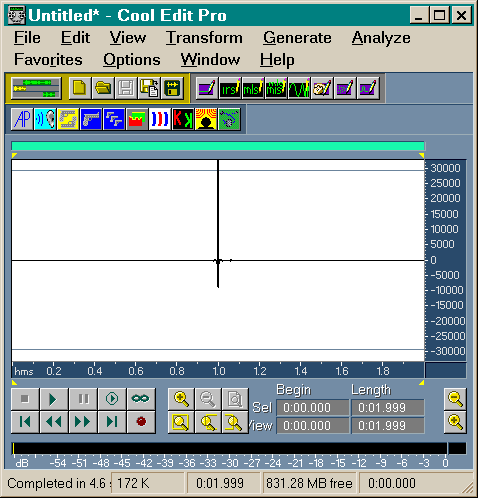Click the blue icon with two small guns

114,119
